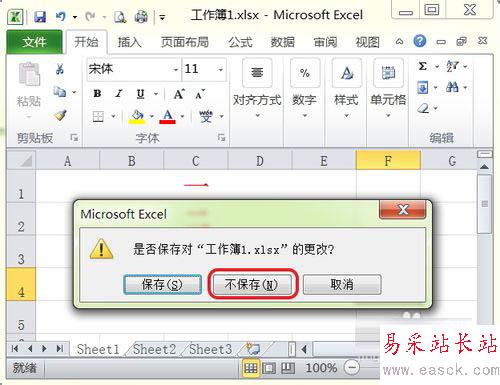Click the Save icon in quick access toolbar
This screenshot has width=500, height=385.
coord(40,16)
